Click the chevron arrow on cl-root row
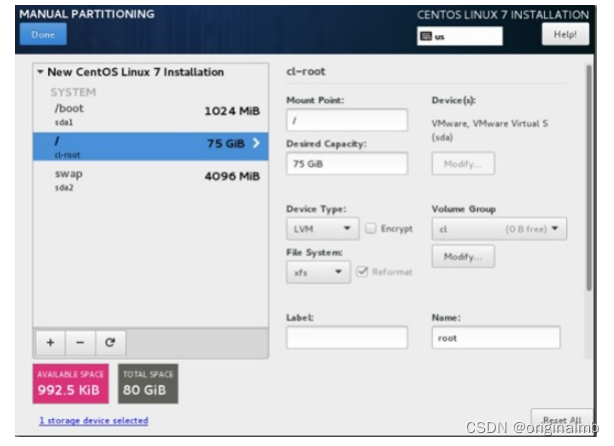614x446 pixels. (256, 143)
